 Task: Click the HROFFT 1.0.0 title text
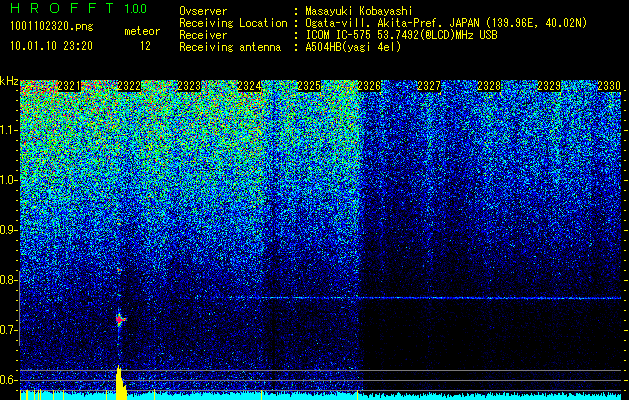(79, 8)
